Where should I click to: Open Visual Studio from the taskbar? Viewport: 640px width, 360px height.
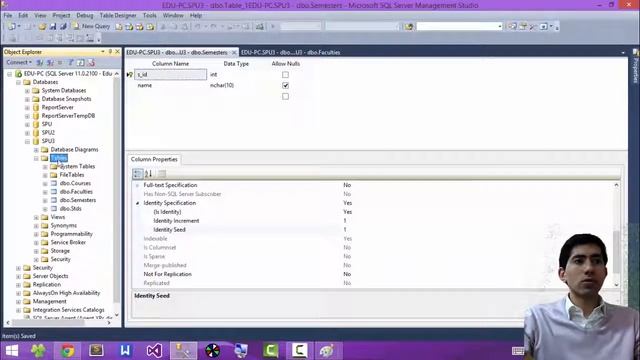pos(154,351)
